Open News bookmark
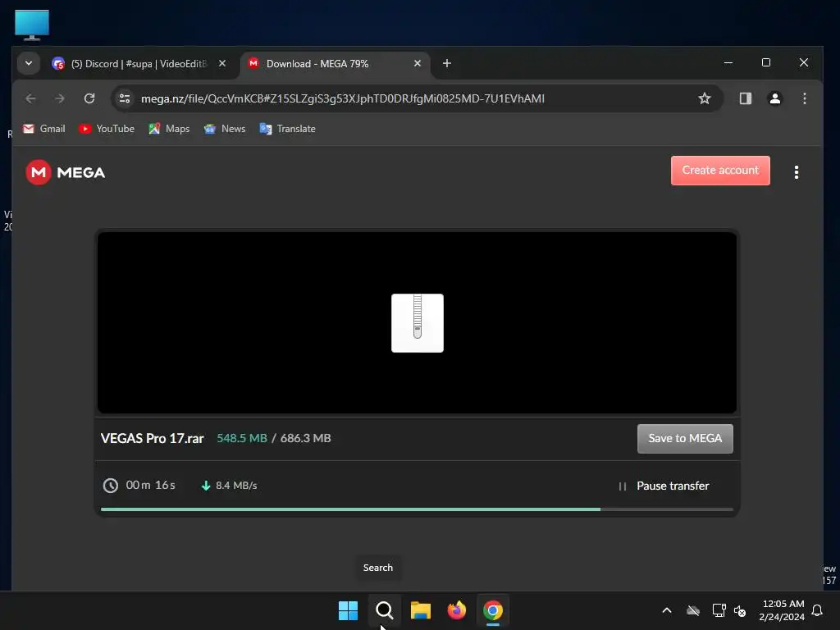The width and height of the screenshot is (840, 630). tap(225, 129)
